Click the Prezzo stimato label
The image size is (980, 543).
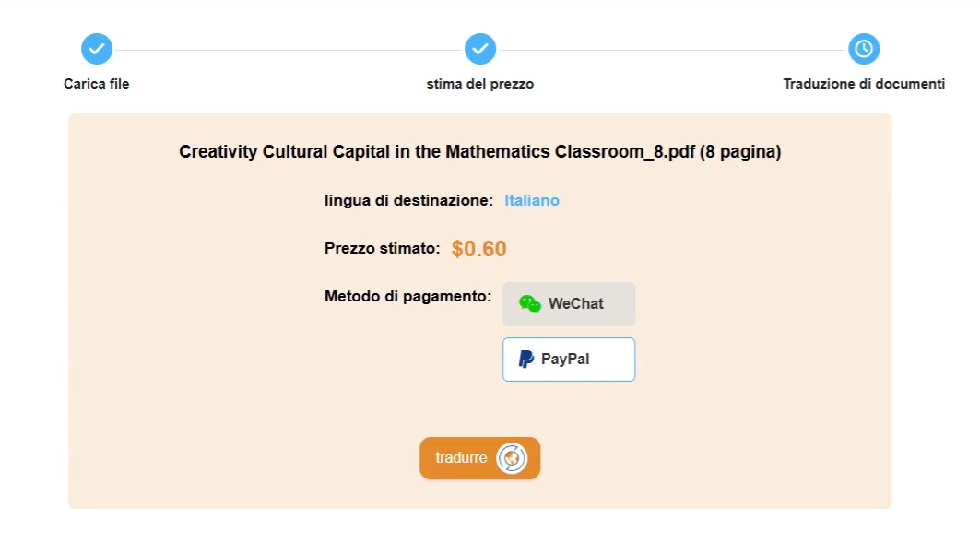tap(382, 248)
